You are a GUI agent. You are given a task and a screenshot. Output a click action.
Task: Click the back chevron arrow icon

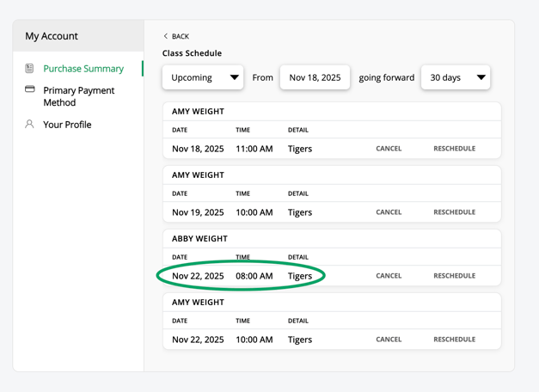tap(166, 36)
